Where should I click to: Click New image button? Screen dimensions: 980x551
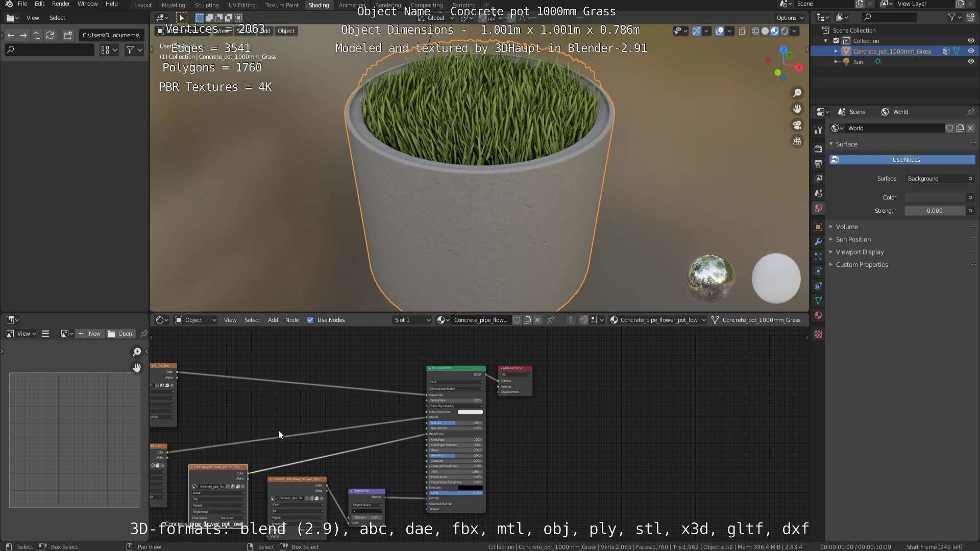(x=89, y=334)
